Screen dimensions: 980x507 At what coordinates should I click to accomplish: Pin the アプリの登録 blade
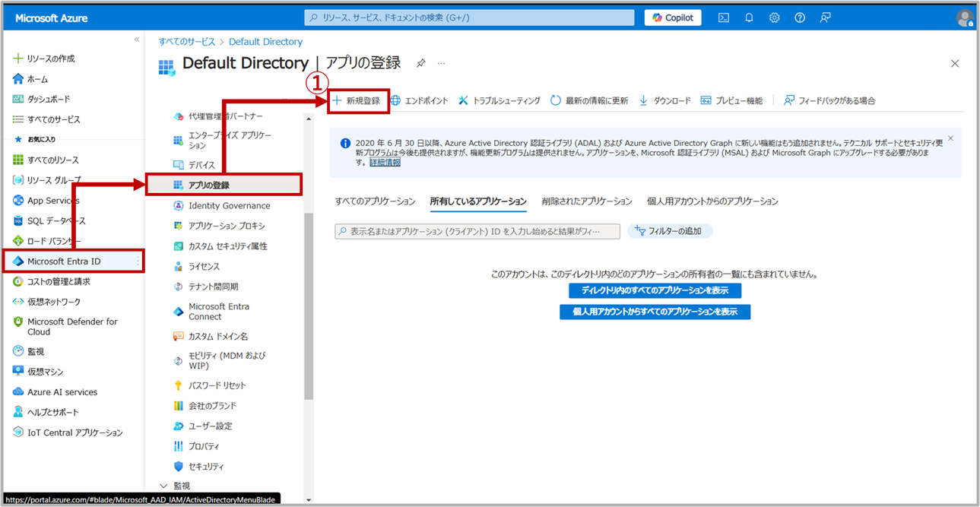(x=420, y=64)
